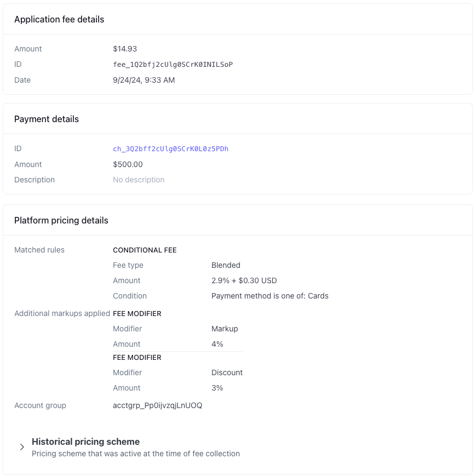476x476 pixels.
Task: Click the Historical pricing scheme heading
Action: tap(85, 441)
